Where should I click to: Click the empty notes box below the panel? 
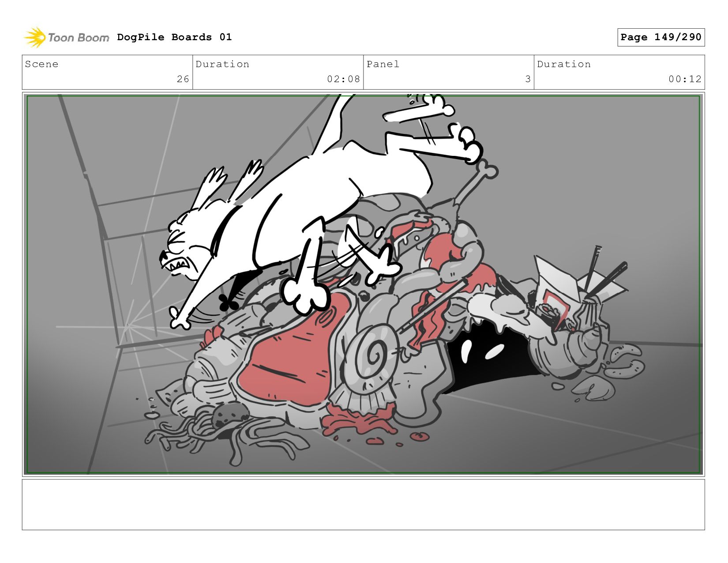tap(363, 505)
